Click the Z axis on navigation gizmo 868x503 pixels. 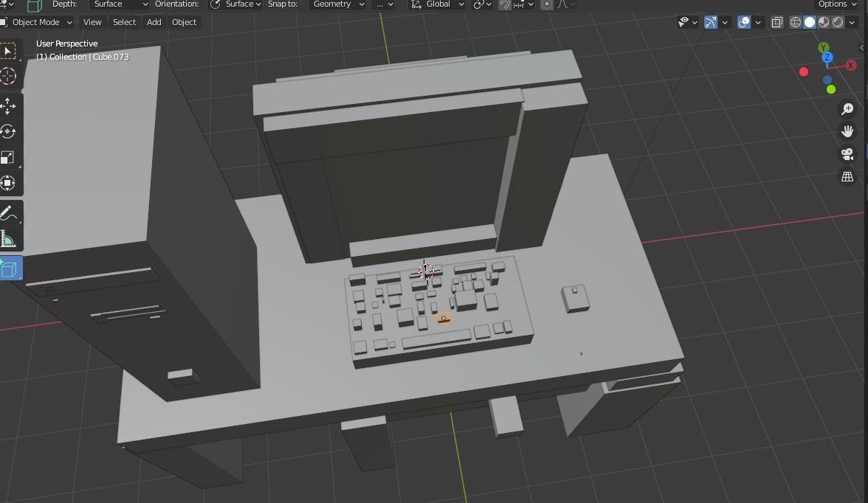[x=827, y=58]
